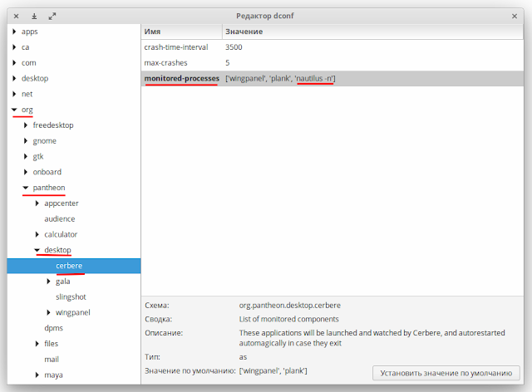Select the audience tree item
Viewport: 532px width, 392px height.
click(x=60, y=218)
